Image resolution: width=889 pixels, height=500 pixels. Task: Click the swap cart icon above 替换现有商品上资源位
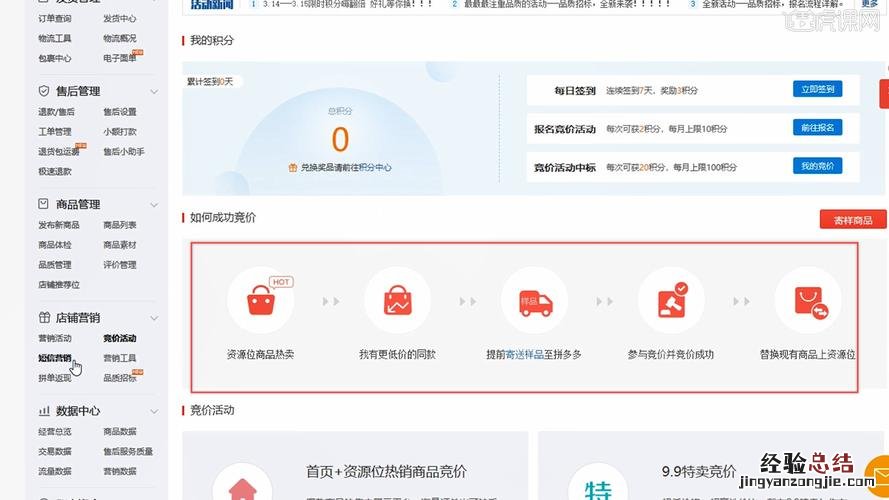pyautogui.click(x=808, y=300)
